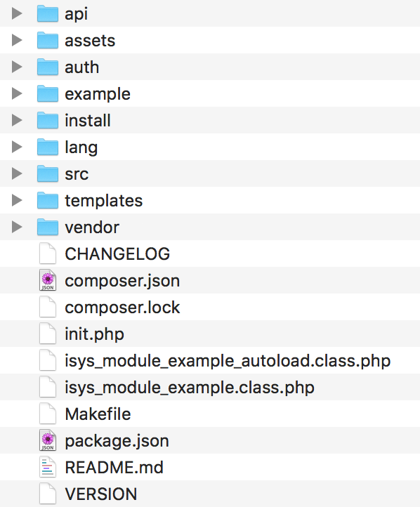Viewport: 420px width, 507px height.
Task: Expand the auth folder arrow
Action: tap(17, 67)
